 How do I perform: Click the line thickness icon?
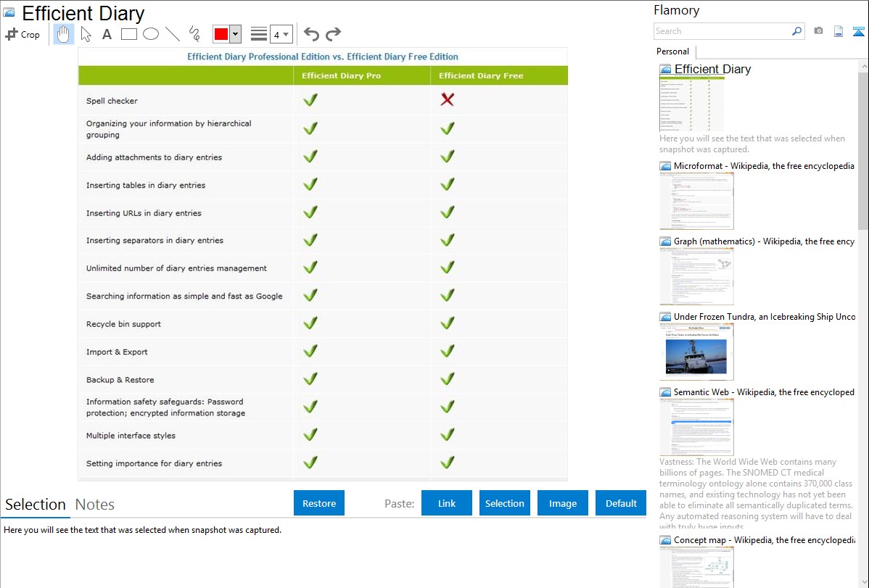point(259,34)
